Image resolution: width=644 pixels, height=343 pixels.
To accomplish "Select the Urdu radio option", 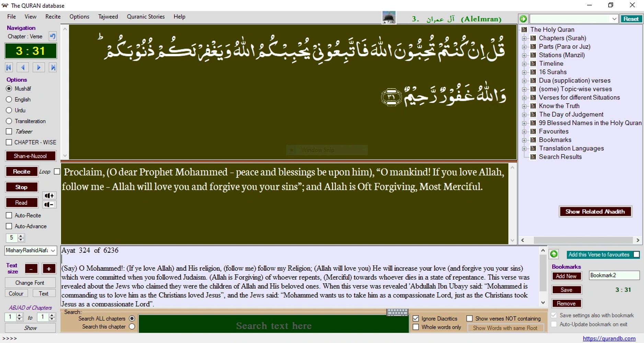I will click(x=9, y=110).
